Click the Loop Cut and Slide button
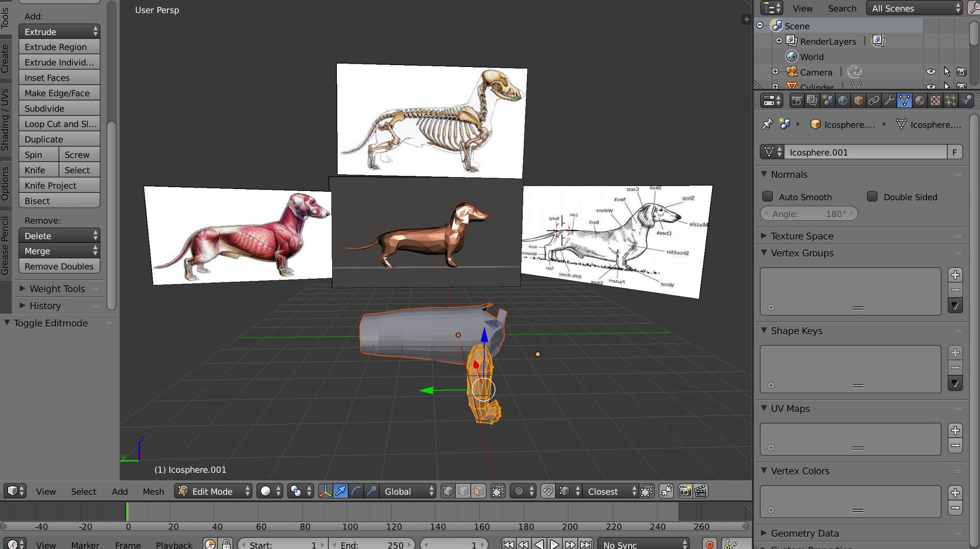Viewport: 980px width, 549px height. [59, 124]
